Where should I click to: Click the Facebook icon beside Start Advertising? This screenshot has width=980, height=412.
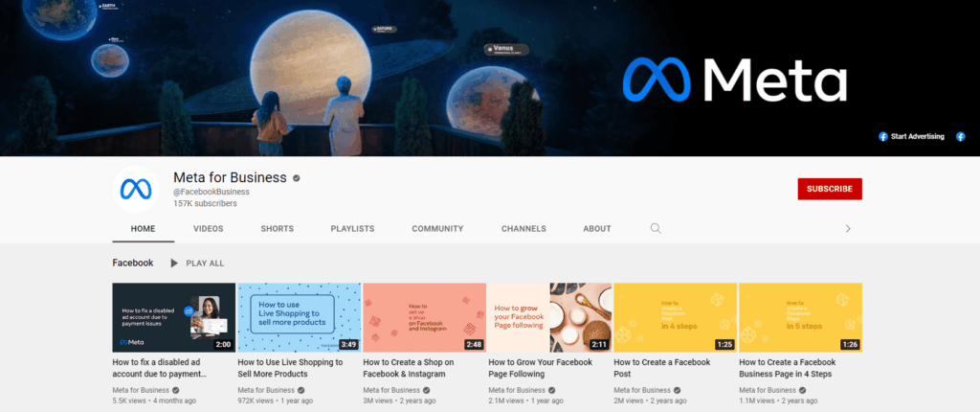tap(883, 136)
